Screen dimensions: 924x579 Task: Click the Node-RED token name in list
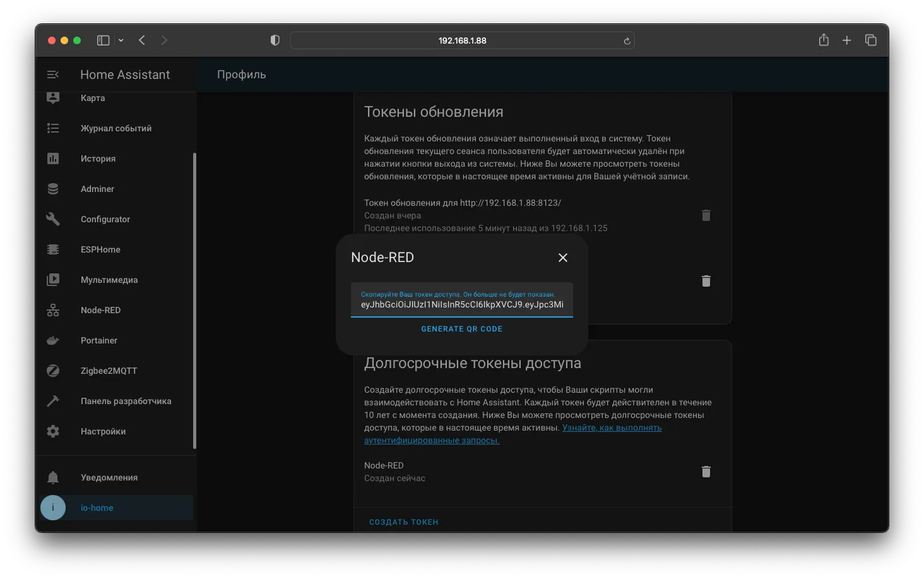click(384, 465)
